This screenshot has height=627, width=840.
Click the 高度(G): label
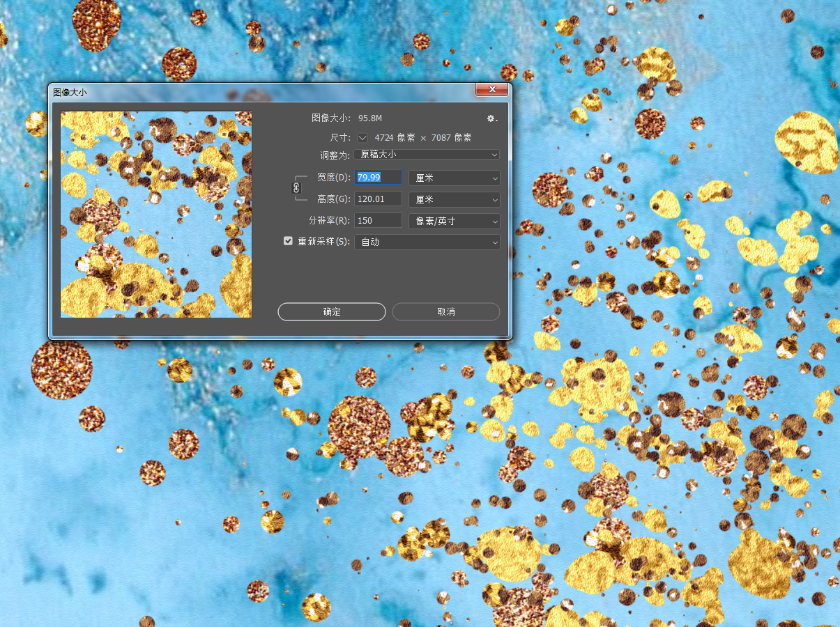point(334,199)
